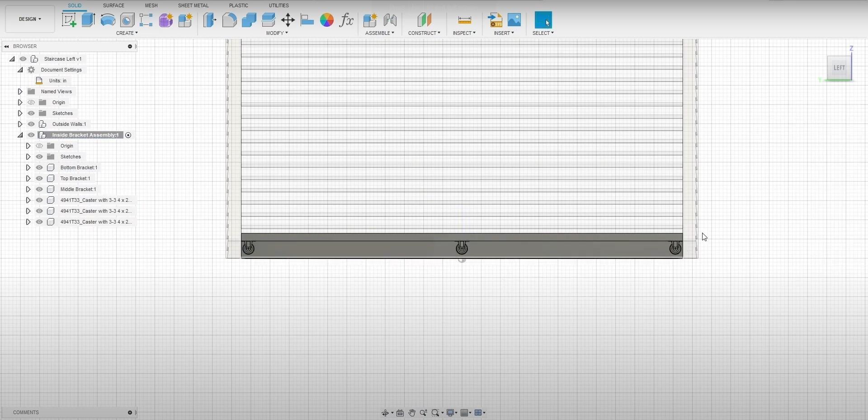868x420 pixels.
Task: Open the CREATE dropdown menu
Action: point(127,33)
